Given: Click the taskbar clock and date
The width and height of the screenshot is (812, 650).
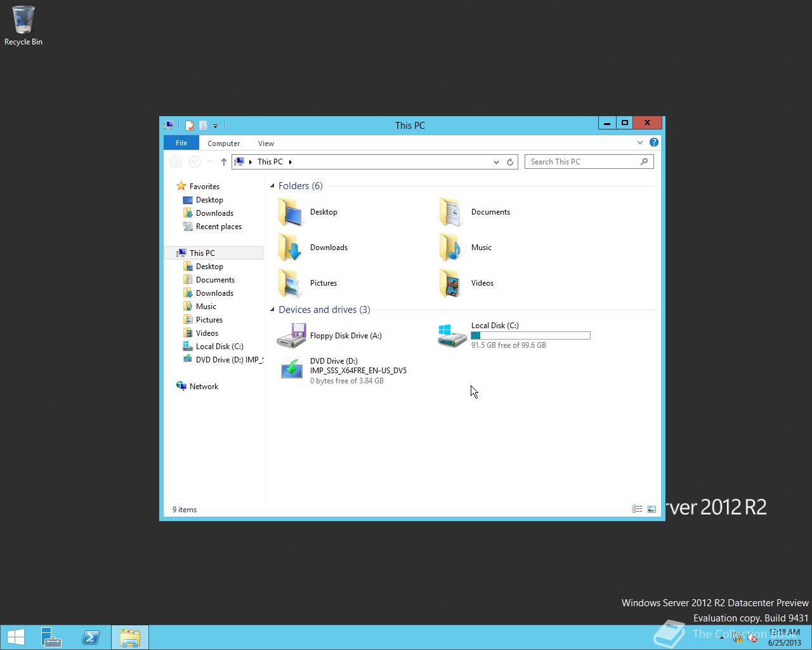Looking at the screenshot, I should [785, 637].
